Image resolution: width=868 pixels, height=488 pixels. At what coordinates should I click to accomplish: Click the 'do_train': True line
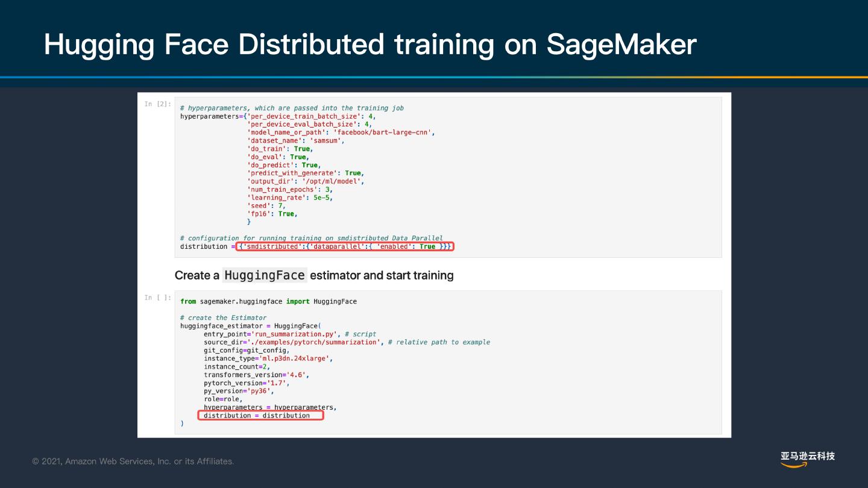[280, 149]
